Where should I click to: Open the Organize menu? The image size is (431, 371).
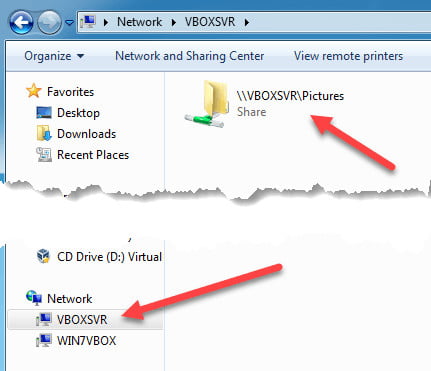[x=54, y=56]
